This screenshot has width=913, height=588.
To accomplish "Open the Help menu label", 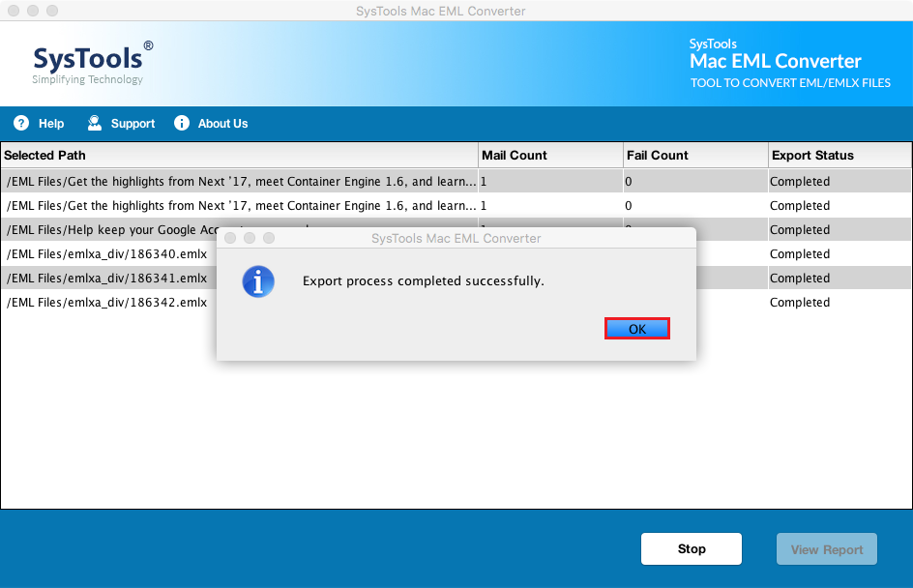I will coord(51,124).
